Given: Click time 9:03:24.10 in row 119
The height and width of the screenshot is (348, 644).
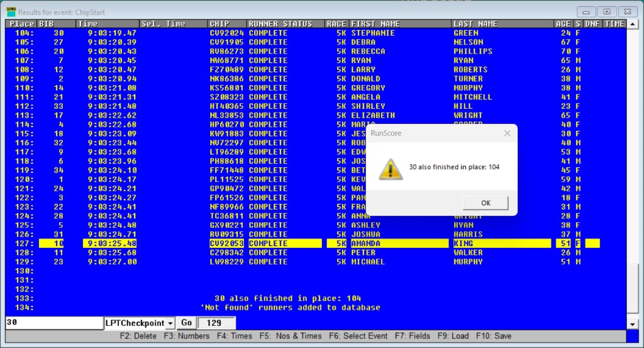Looking at the screenshot, I should [x=112, y=170].
